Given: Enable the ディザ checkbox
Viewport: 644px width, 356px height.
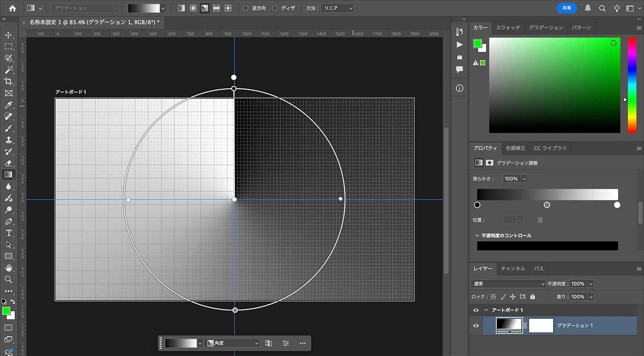Looking at the screenshot, I should point(275,8).
